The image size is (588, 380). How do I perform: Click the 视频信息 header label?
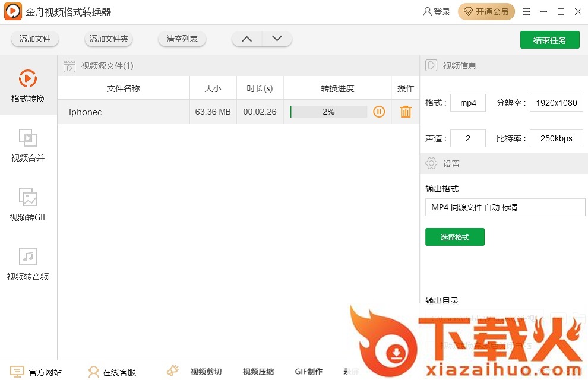coord(460,66)
